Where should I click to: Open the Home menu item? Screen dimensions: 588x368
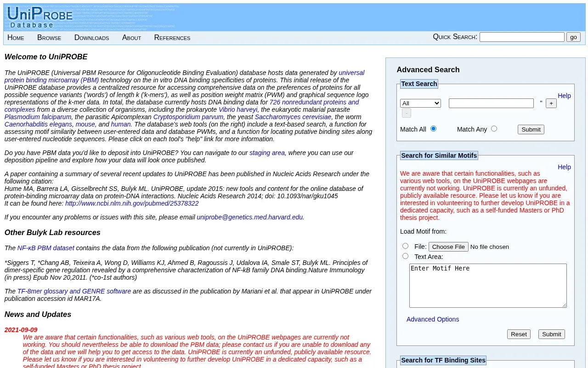click(x=16, y=38)
